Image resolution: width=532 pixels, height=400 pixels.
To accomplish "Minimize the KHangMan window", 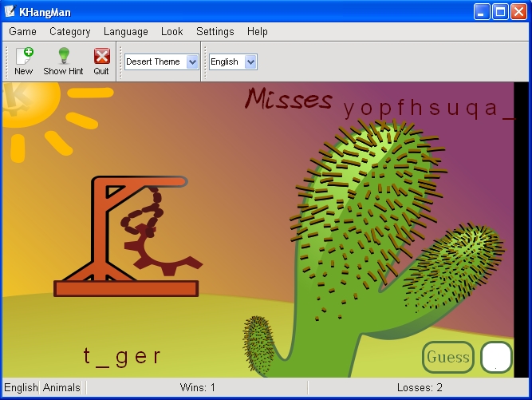I will pos(482,11).
